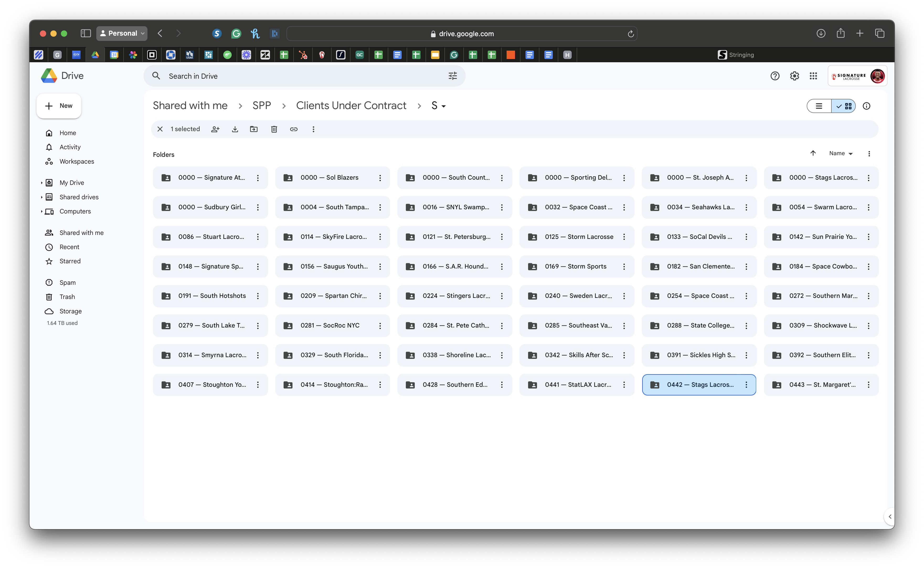Switch to list layout view
This screenshot has width=924, height=568.
(x=819, y=106)
